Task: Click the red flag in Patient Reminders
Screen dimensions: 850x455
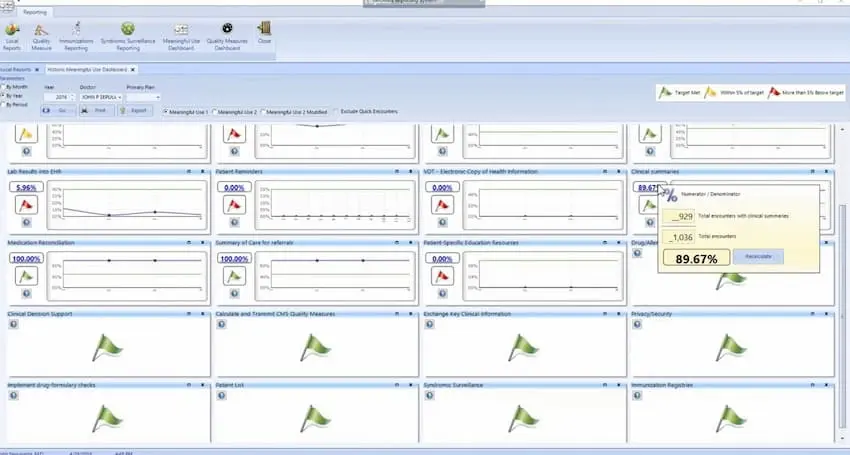Action: point(234,205)
